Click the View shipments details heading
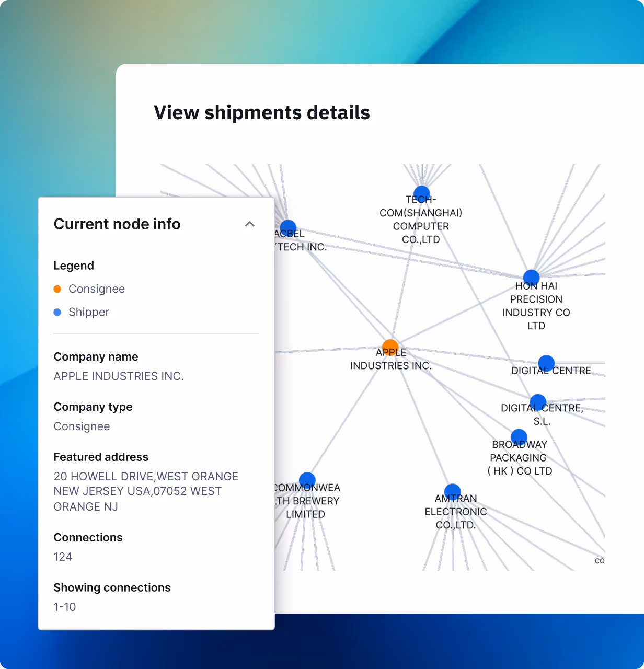 [x=262, y=112]
